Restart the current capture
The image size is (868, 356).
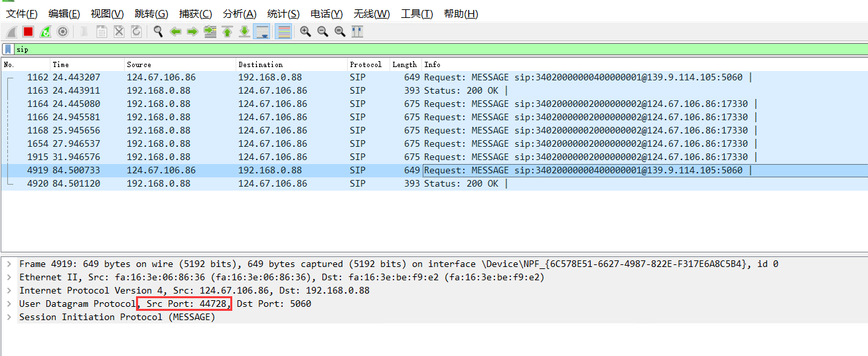[45, 31]
